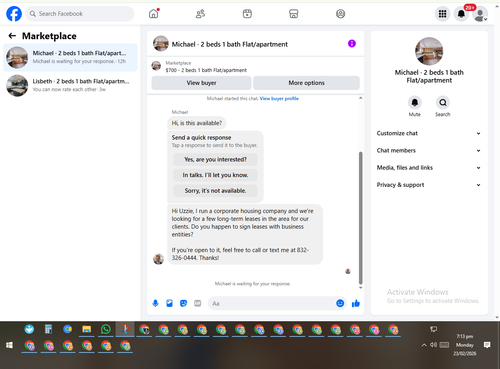500x369 pixels.
Task: Open the Friends icon in top navigation
Action: pos(200,14)
